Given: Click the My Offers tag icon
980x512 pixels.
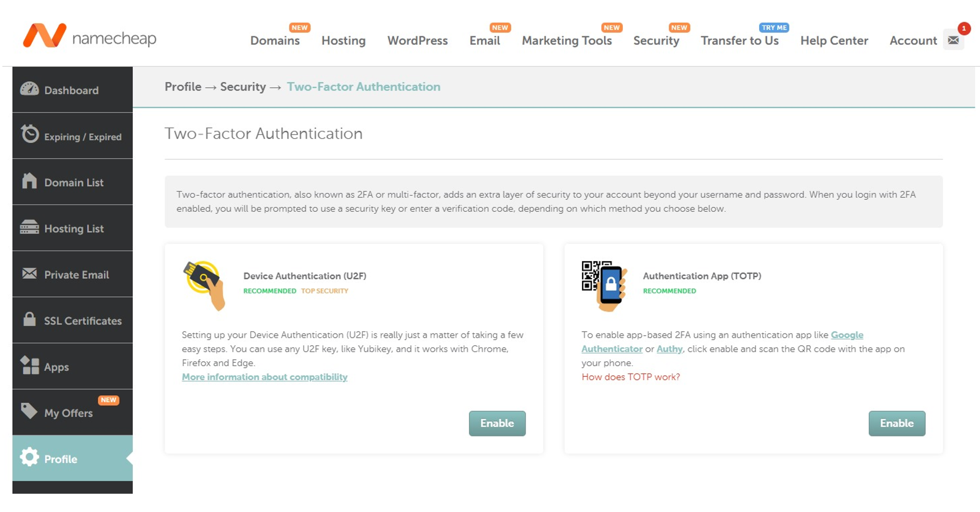Looking at the screenshot, I should (x=29, y=410).
